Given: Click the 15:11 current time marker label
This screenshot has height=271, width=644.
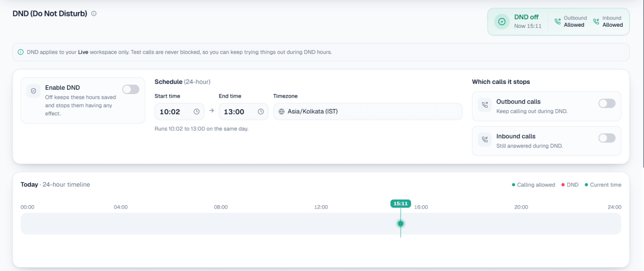Looking at the screenshot, I should 400,203.
